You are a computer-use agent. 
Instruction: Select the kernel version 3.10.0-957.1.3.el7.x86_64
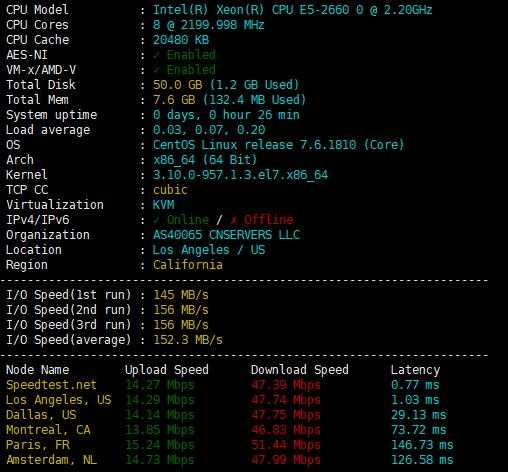point(240,175)
